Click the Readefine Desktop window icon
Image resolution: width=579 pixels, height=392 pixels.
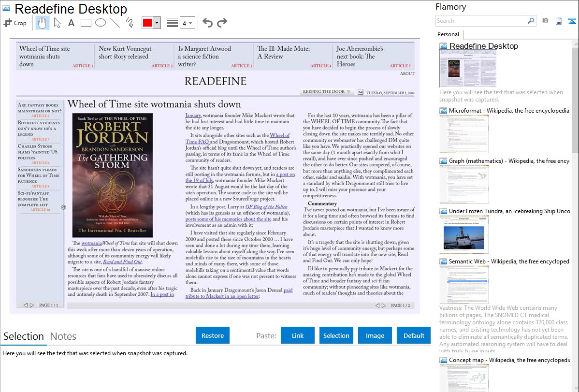point(6,8)
